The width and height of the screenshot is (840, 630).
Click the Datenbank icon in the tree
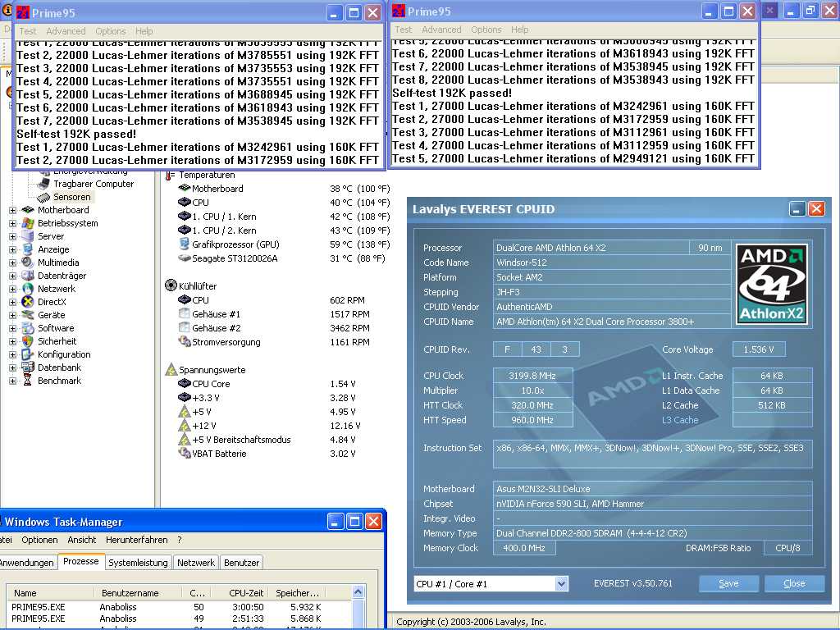coord(28,367)
